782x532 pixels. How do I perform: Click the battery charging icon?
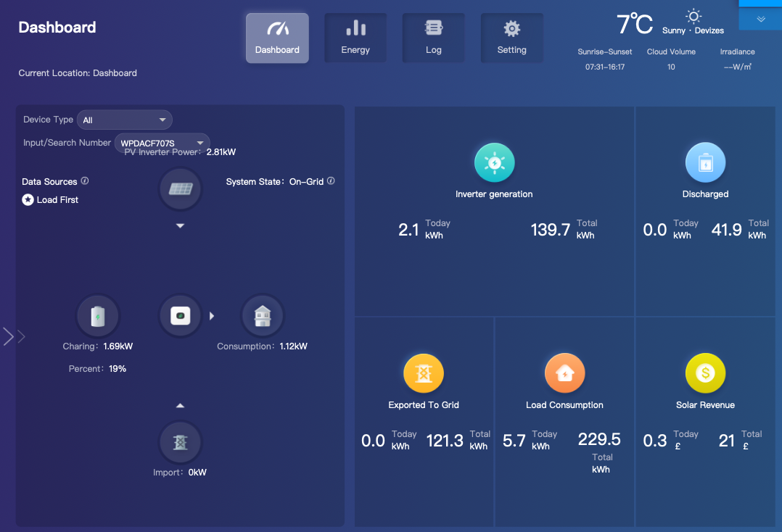(x=98, y=316)
